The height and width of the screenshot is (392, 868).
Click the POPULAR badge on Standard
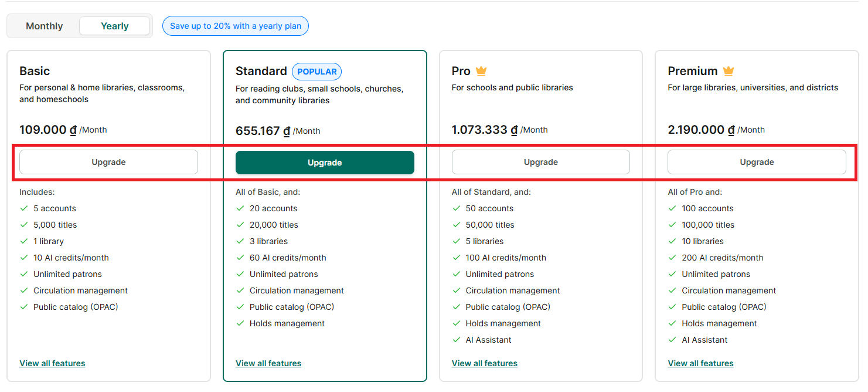click(317, 72)
